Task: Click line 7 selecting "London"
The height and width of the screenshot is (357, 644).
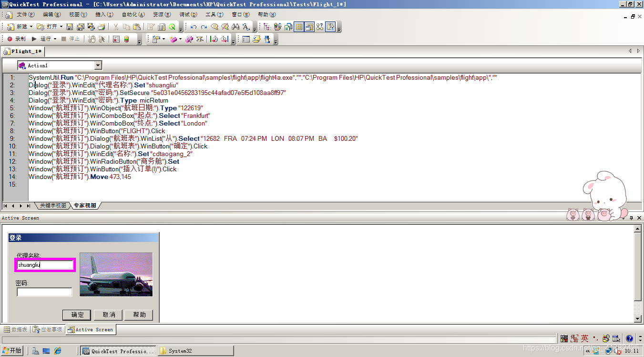Action: 118,124
